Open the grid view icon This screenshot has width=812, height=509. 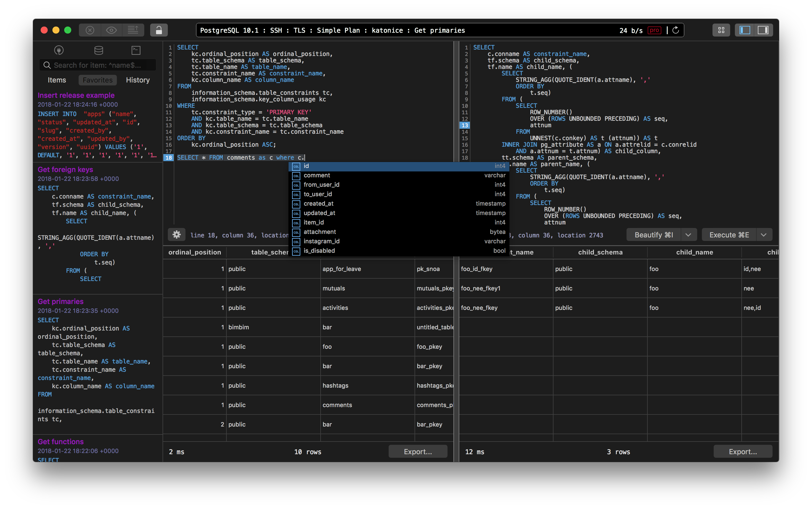721,30
